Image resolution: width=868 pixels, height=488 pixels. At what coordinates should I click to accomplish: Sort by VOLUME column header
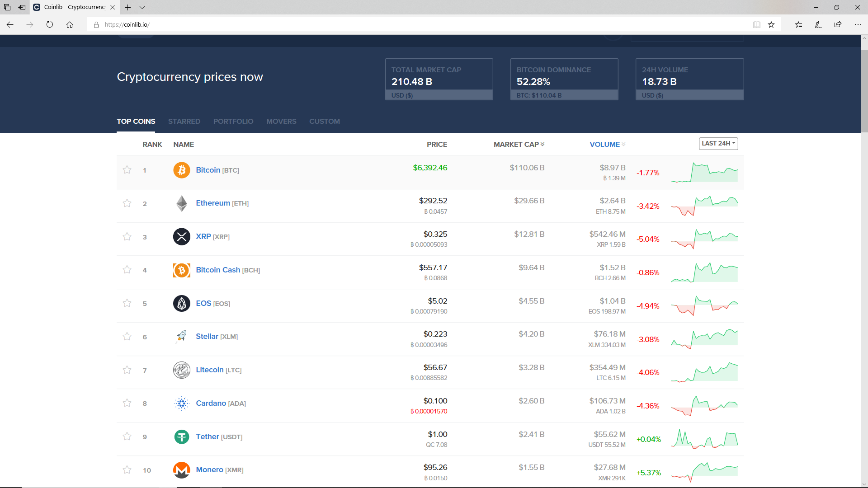point(604,144)
